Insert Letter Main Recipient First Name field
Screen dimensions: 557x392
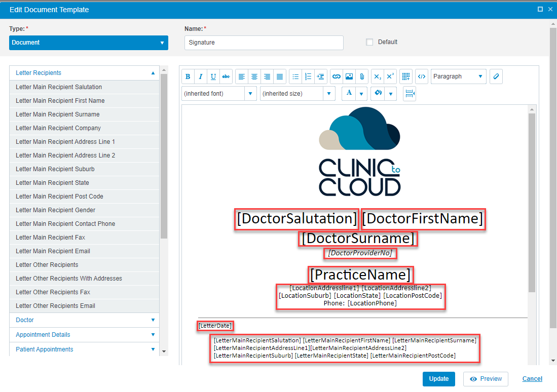(x=84, y=101)
